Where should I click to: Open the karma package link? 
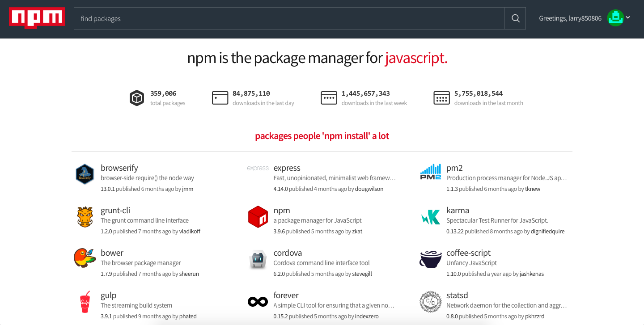point(458,211)
